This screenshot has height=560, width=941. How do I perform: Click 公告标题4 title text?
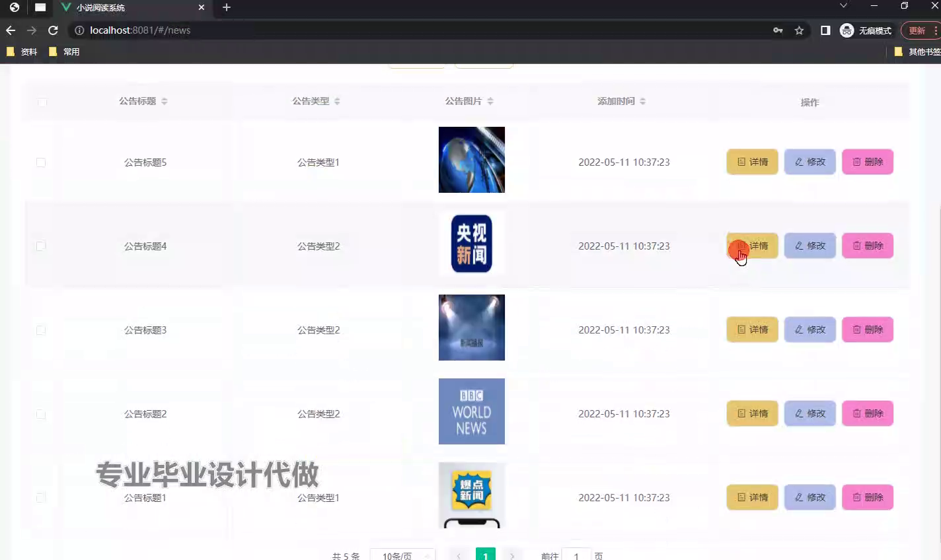coord(145,246)
